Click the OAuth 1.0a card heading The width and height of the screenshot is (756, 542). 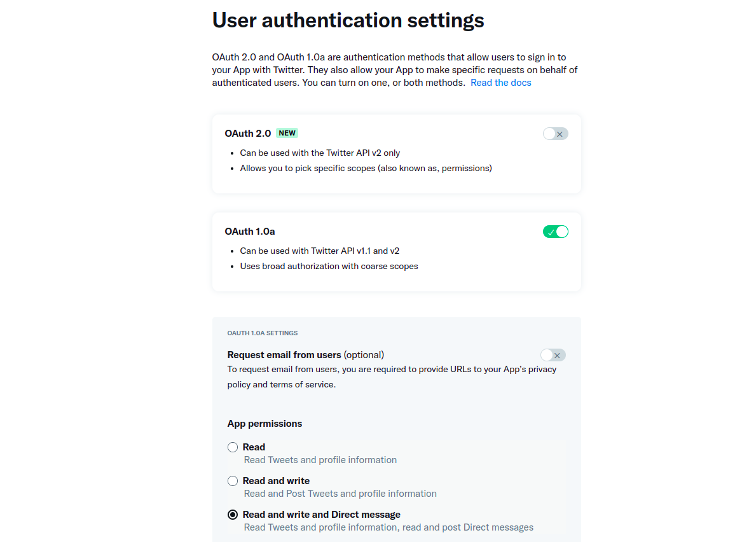coord(248,231)
